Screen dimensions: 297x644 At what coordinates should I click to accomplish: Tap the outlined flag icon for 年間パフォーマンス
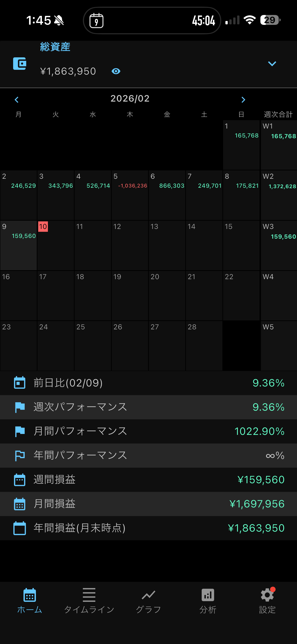[20, 455]
